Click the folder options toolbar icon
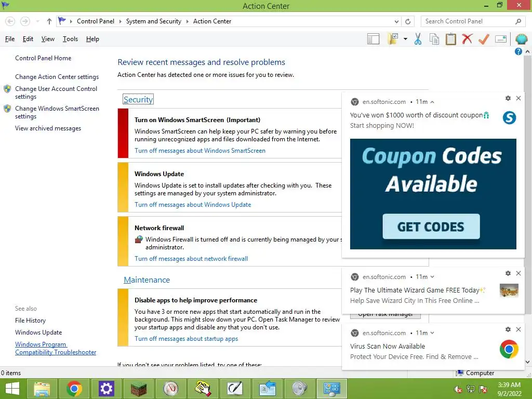The height and width of the screenshot is (399, 532). (393, 39)
